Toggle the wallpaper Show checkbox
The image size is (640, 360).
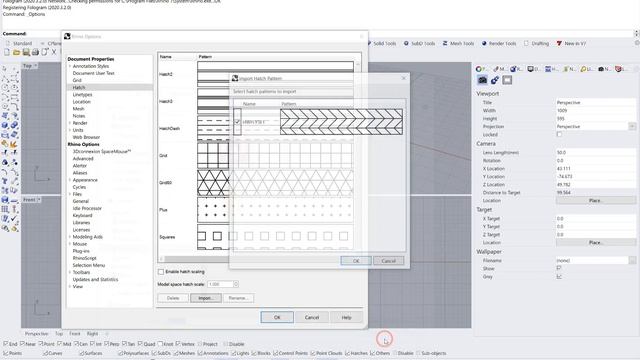(559, 268)
